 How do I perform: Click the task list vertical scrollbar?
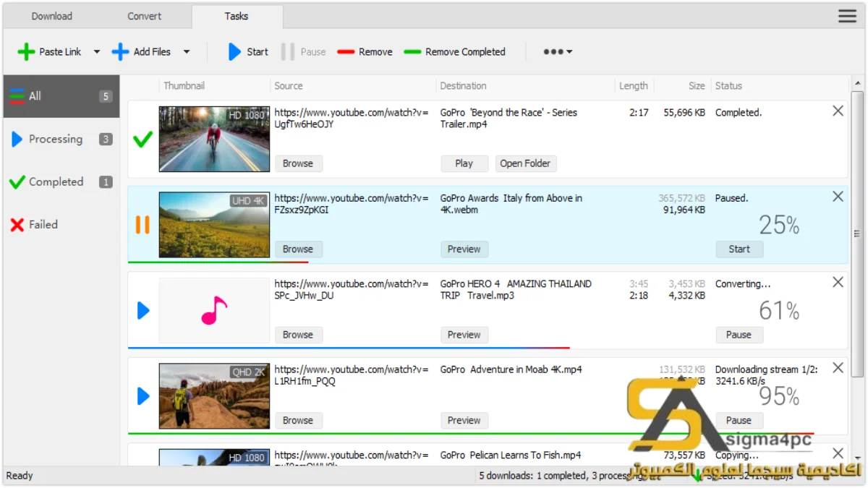tap(858, 234)
